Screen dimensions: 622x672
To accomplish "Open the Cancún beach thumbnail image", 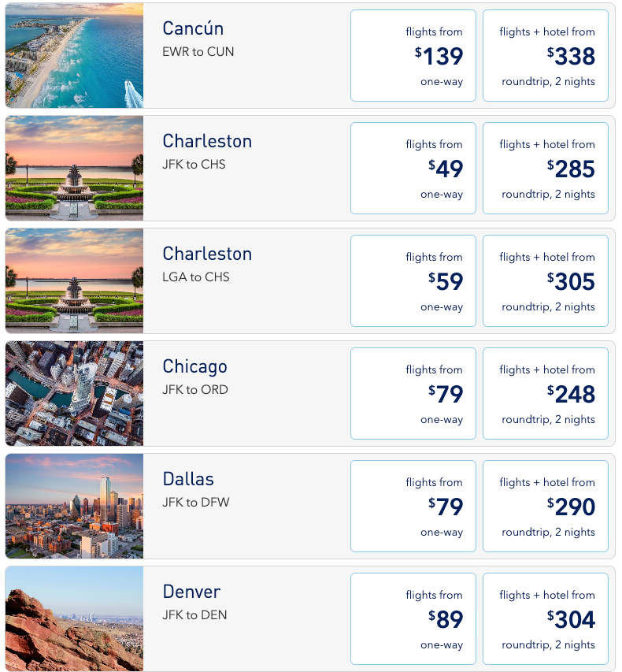I will pos(74,55).
